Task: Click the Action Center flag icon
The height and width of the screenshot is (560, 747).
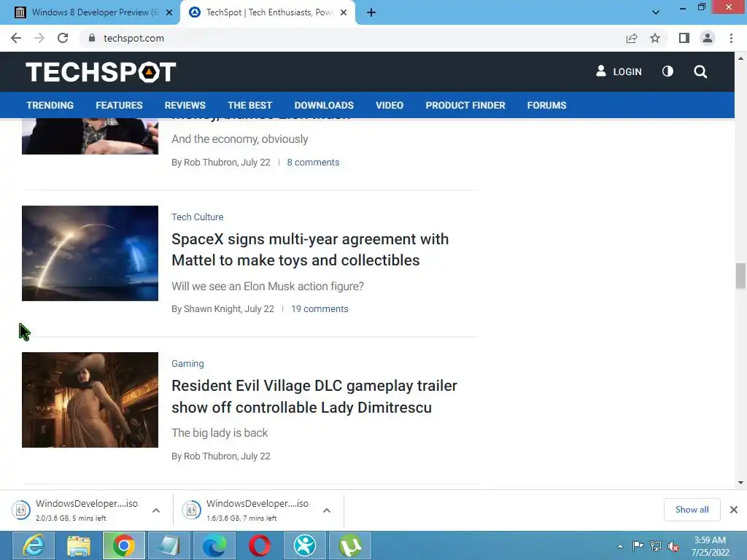Action: click(638, 545)
